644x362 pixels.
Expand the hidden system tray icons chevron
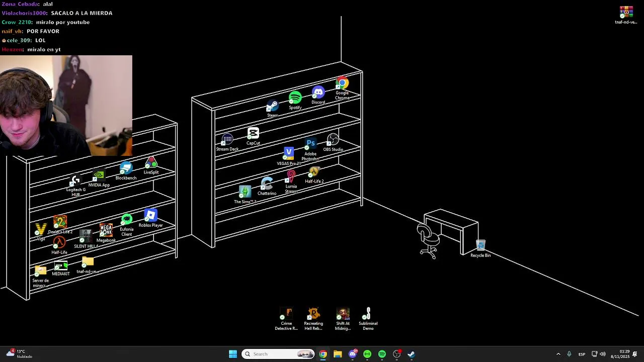pos(558,354)
